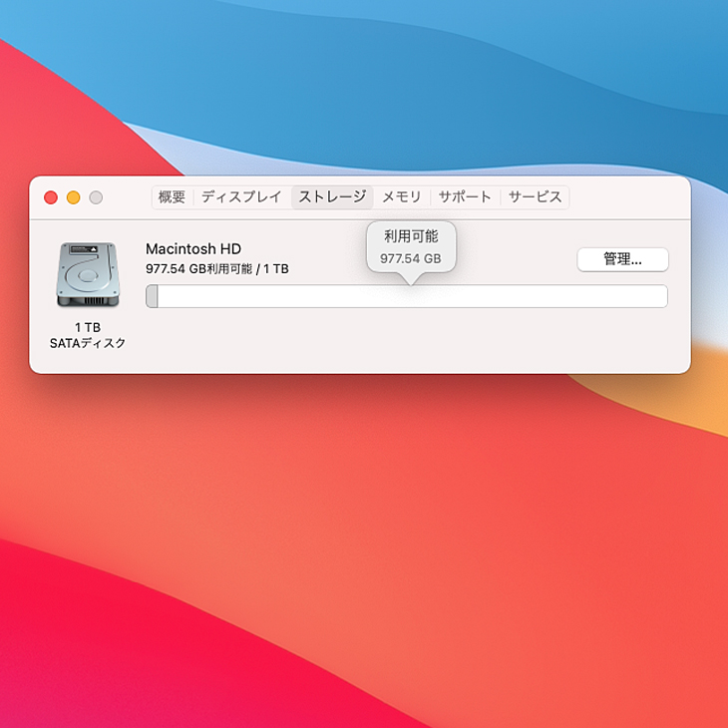728x728 pixels.
Task: Select the ストレージ tab
Action: (332, 197)
